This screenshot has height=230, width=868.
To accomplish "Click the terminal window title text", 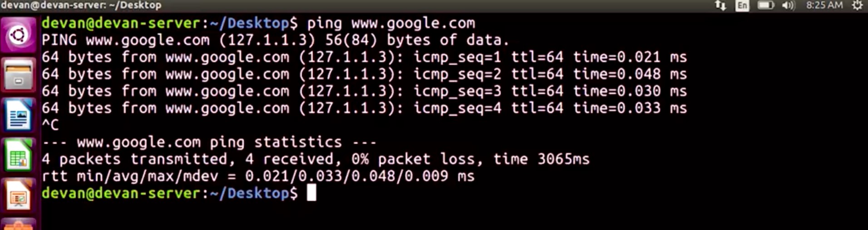I will (81, 5).
